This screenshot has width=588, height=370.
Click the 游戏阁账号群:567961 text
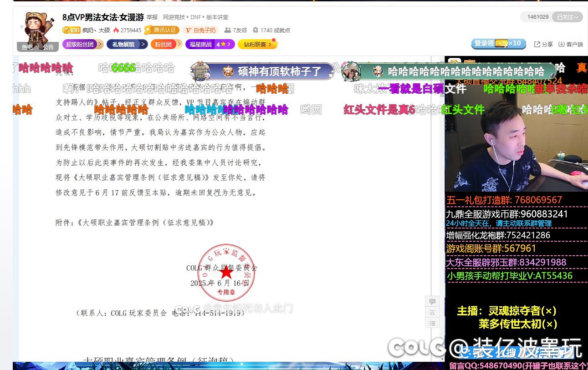[491, 248]
